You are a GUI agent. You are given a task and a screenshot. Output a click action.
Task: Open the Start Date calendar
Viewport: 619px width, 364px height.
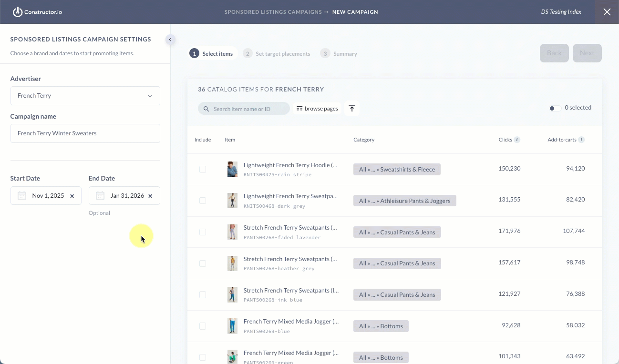[x=22, y=196]
